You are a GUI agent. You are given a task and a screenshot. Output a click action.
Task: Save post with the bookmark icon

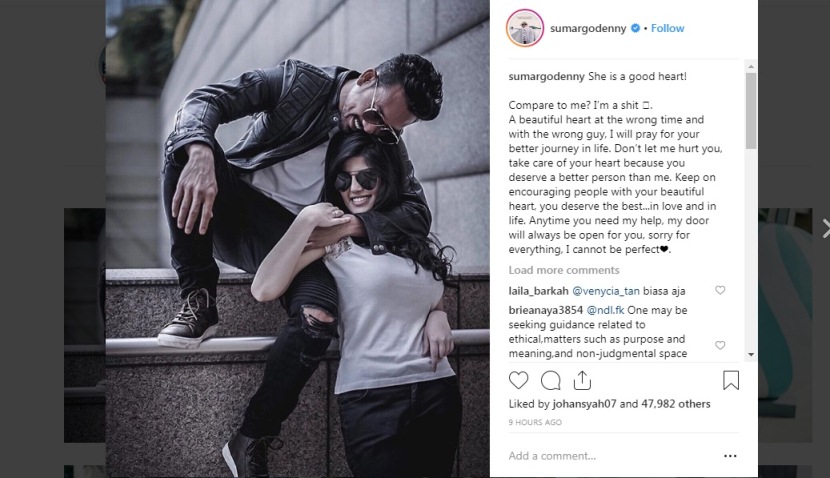click(731, 380)
